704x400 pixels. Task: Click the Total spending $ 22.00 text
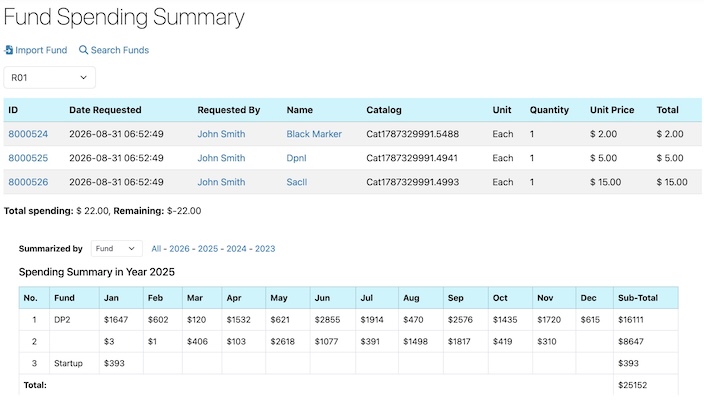point(56,211)
